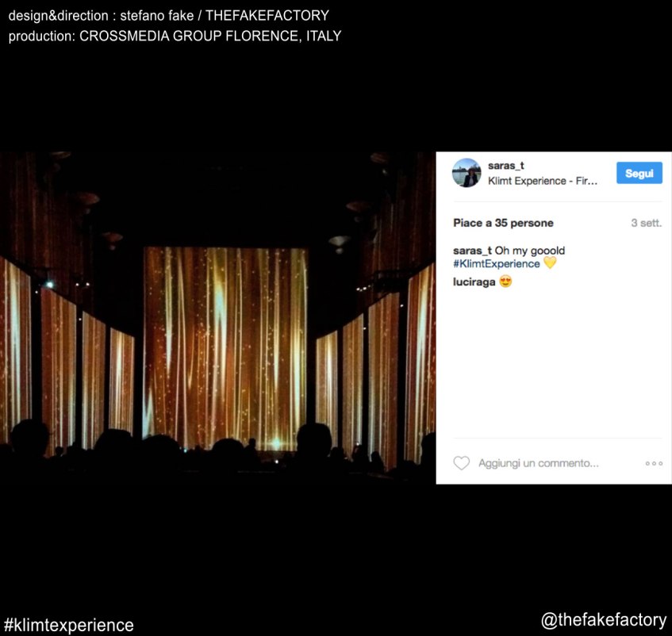Screen dimensions: 672x636
Task: Click the central gold projection screen
Action: [x=225, y=348]
